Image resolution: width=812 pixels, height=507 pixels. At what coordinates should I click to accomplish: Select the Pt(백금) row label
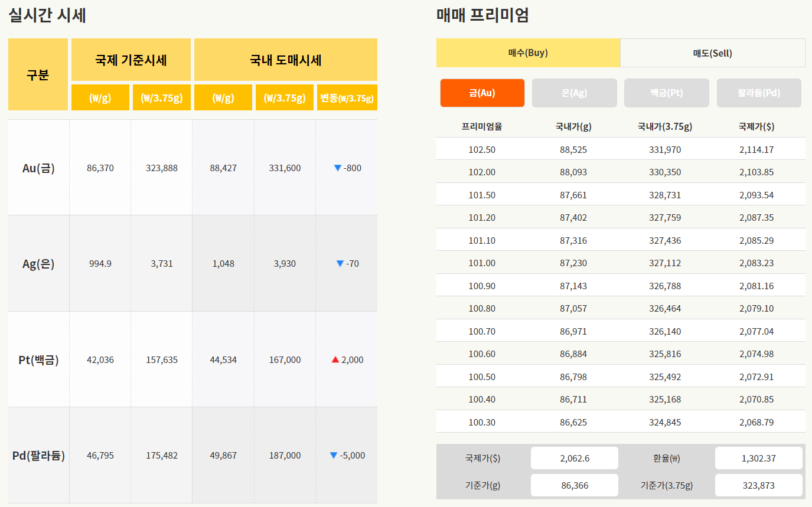pyautogui.click(x=38, y=359)
